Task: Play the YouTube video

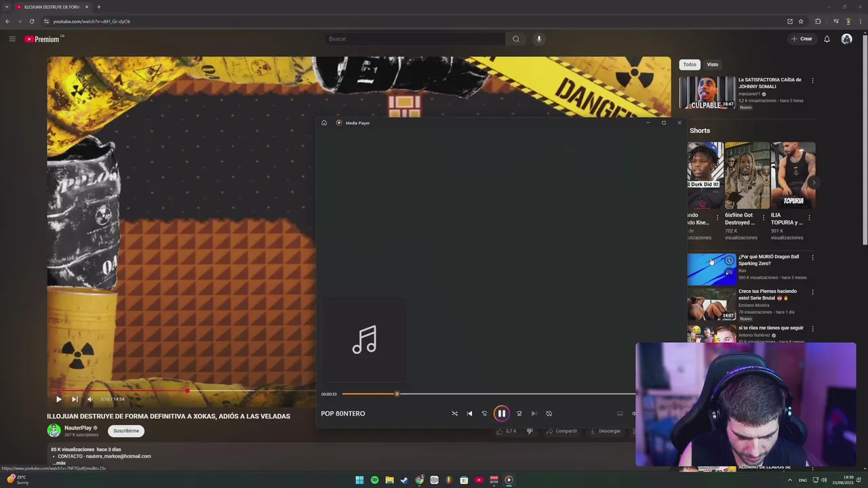Action: pyautogui.click(x=58, y=399)
